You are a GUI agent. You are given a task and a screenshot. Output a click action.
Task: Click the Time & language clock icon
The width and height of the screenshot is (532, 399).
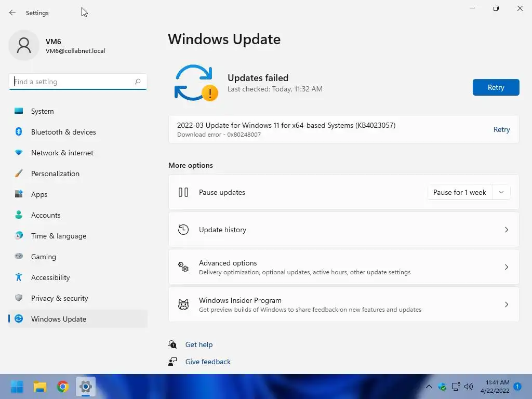tap(19, 235)
